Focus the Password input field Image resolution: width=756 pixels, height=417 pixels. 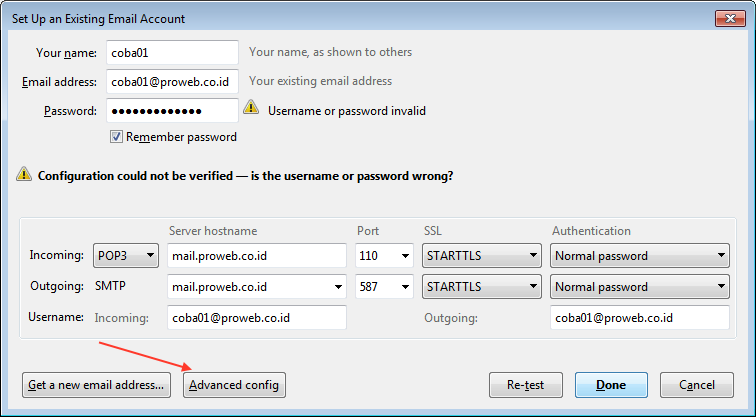click(x=172, y=111)
